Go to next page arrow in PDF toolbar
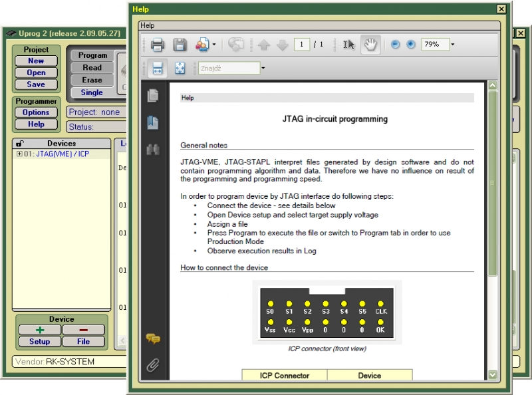 282,45
